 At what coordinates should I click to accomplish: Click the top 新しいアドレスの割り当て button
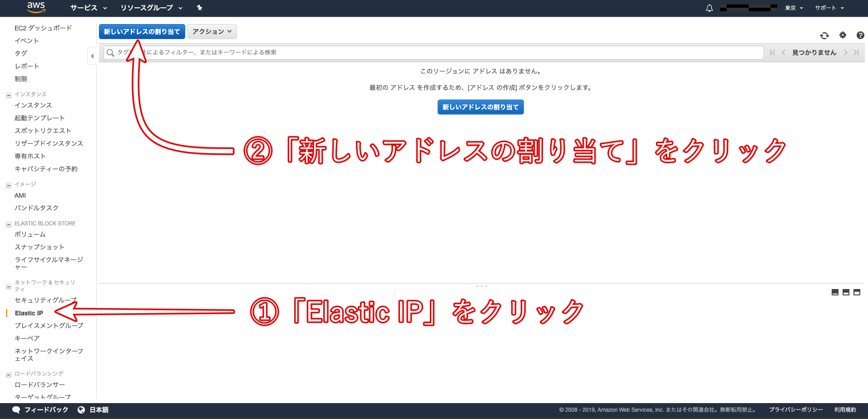pyautogui.click(x=142, y=31)
